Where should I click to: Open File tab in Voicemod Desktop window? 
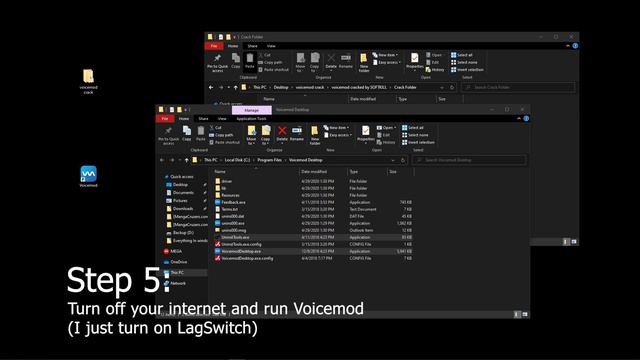point(165,119)
